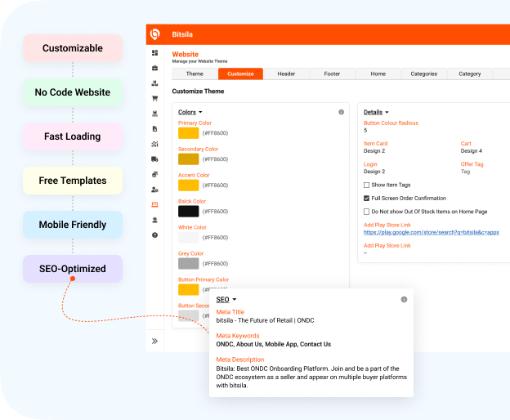Click the Meta Title value text
The image size is (510, 420).
coord(265,320)
